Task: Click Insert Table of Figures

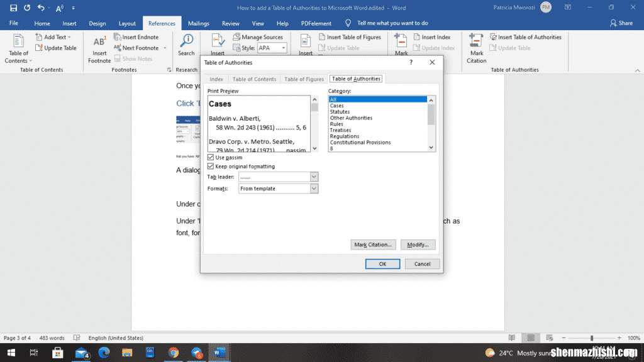Action: click(350, 37)
